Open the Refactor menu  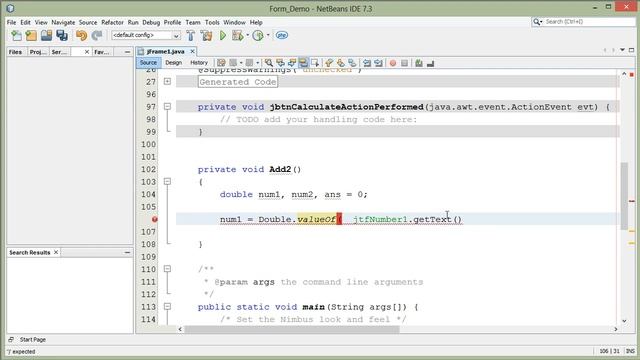click(112, 22)
